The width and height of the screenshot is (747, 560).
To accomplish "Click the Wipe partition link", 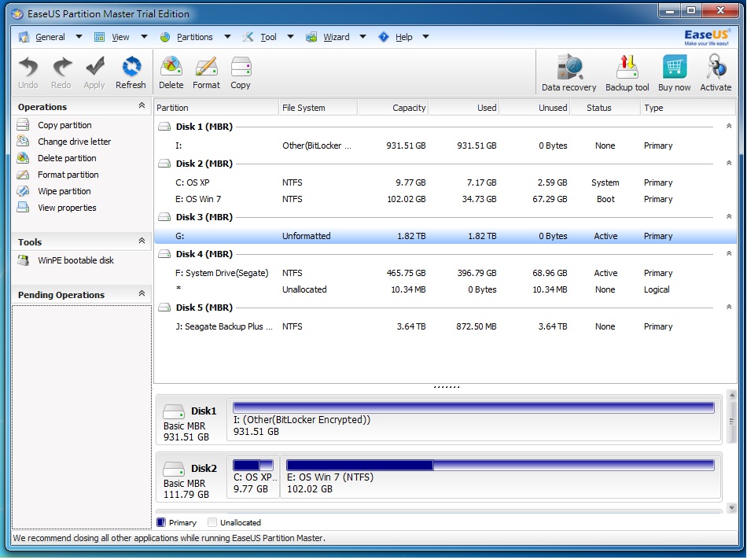I will click(64, 191).
